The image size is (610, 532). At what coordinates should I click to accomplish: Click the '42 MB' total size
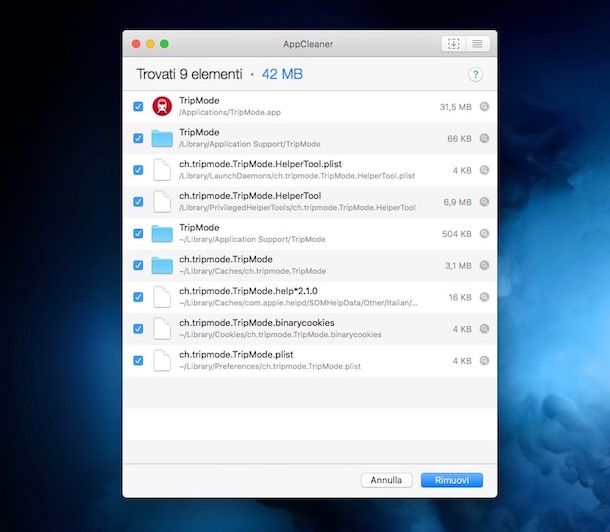click(x=282, y=74)
